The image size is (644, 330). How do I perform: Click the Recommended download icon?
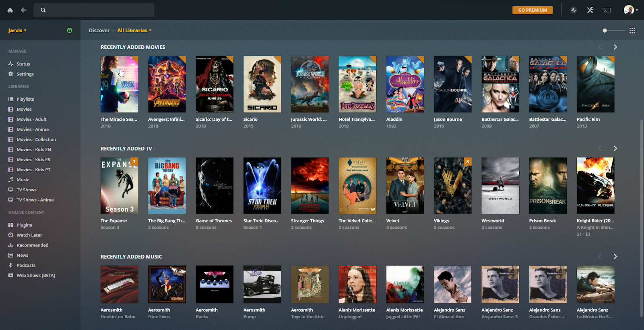(x=11, y=245)
